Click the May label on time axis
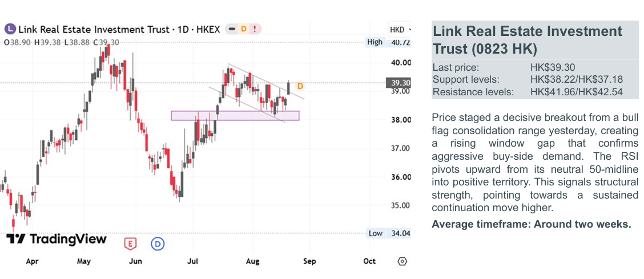Screen dimensions: 644x279 pos(84,261)
